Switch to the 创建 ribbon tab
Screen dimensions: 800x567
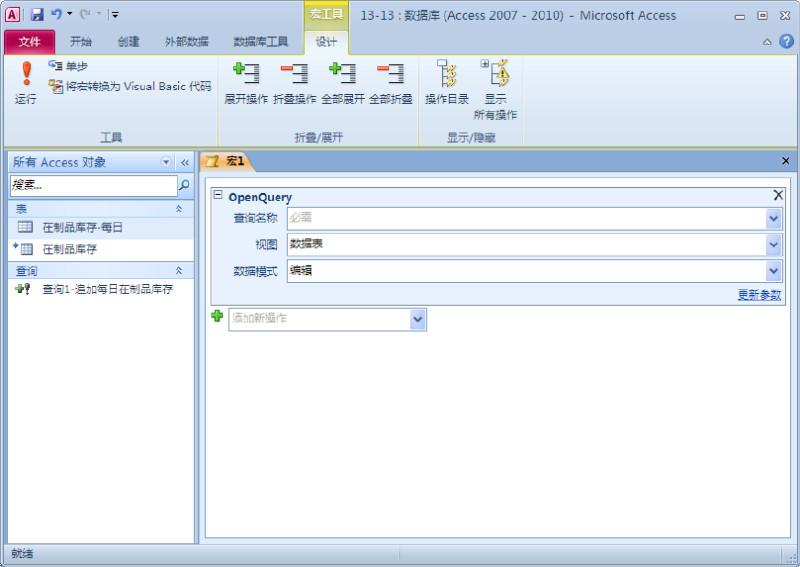pyautogui.click(x=129, y=42)
